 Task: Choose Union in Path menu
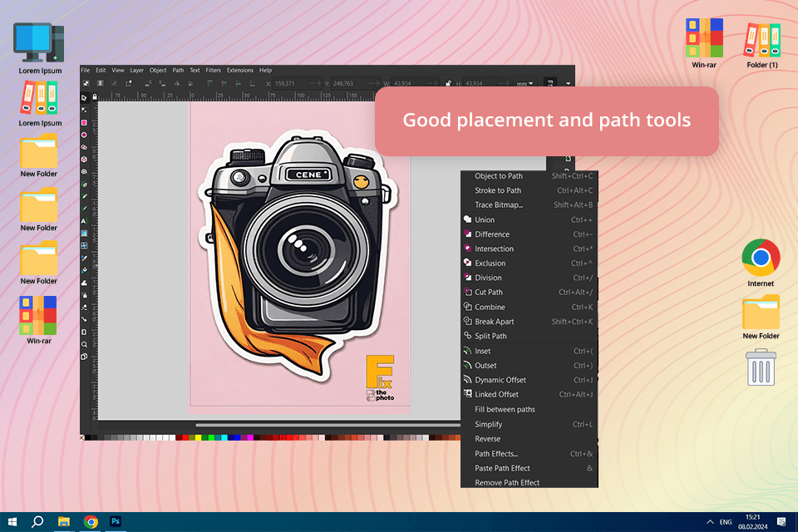tap(530, 220)
